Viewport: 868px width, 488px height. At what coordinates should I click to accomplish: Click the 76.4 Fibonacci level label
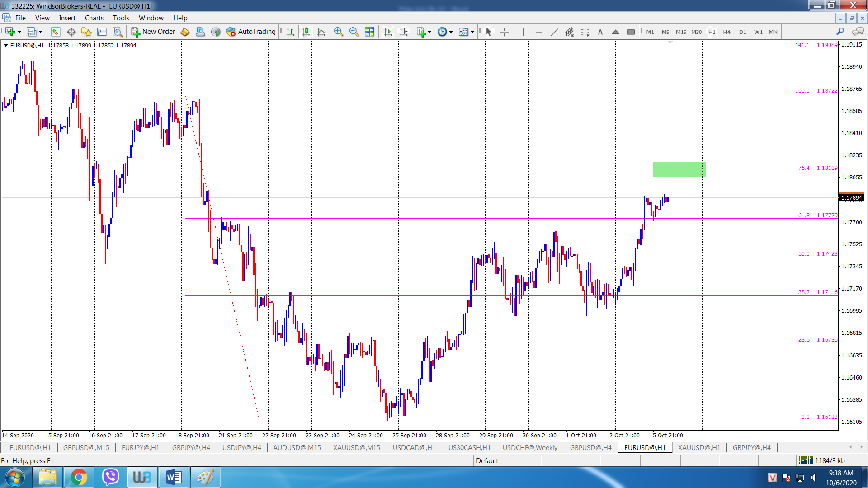click(803, 168)
